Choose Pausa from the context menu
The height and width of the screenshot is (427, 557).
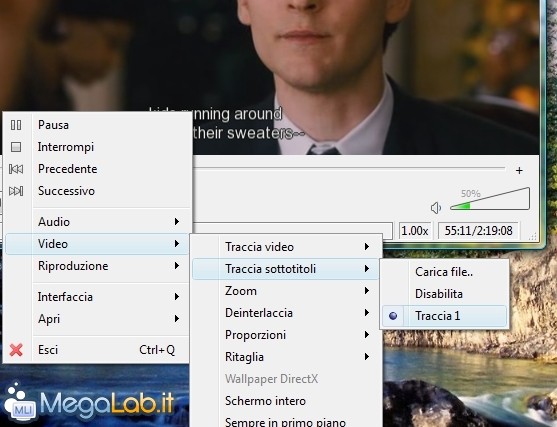(x=97, y=125)
